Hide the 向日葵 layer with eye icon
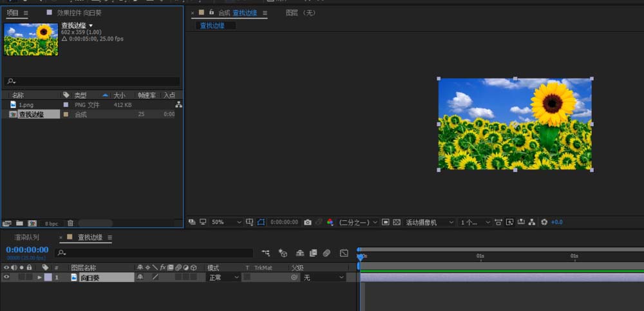 6,278
